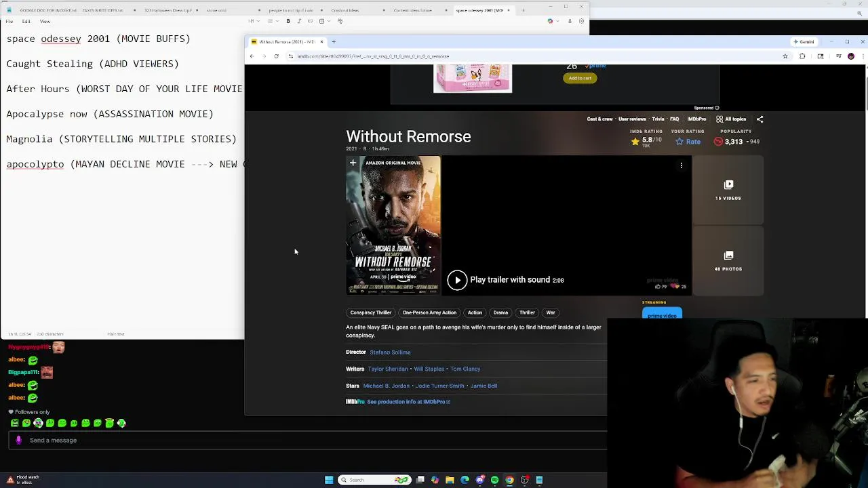Viewport: 868px width, 488px height.
Task: Open All topics grid menu
Action: click(731, 119)
